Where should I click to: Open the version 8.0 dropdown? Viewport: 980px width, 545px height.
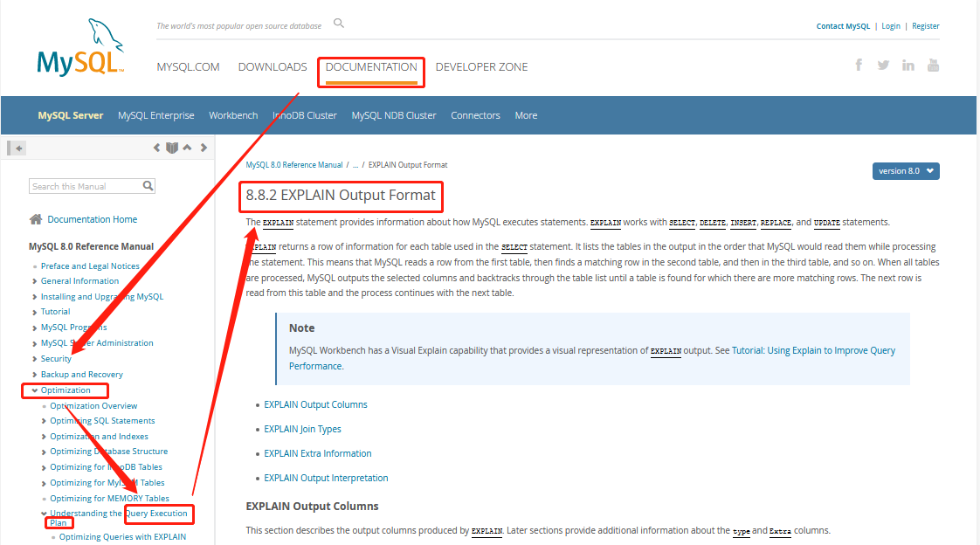906,170
